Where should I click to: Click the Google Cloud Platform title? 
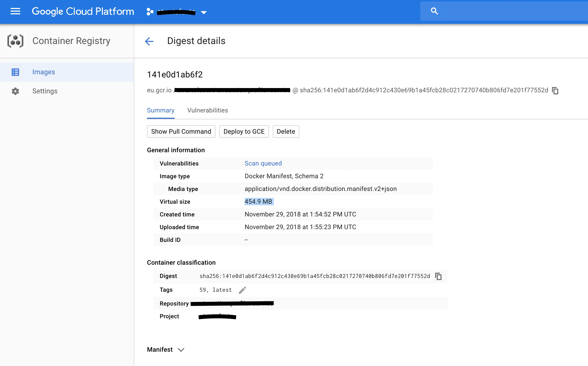tap(83, 11)
